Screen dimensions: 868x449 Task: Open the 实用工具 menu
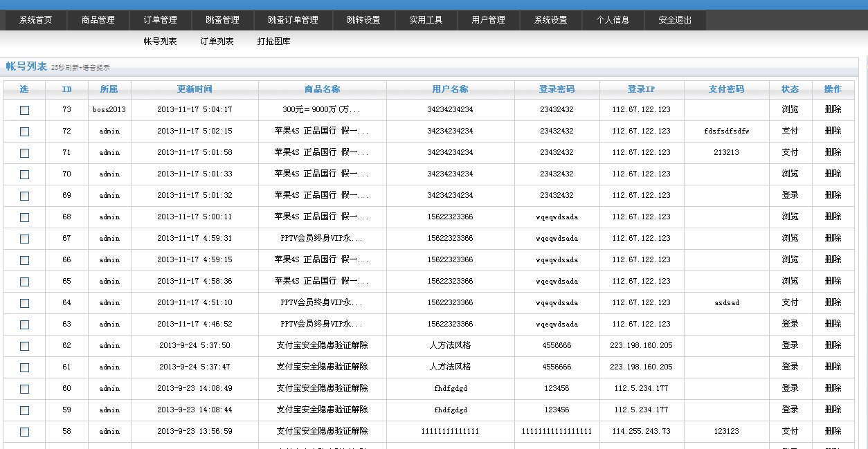pyautogui.click(x=426, y=20)
